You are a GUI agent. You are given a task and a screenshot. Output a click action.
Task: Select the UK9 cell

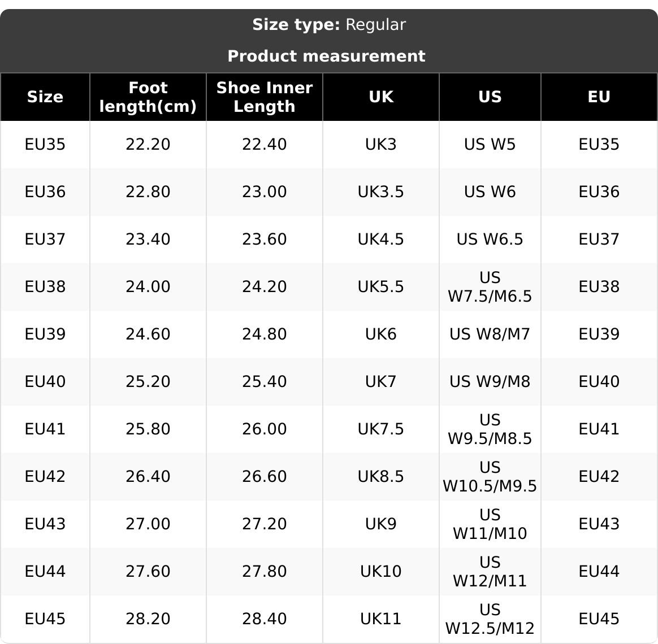tap(381, 524)
